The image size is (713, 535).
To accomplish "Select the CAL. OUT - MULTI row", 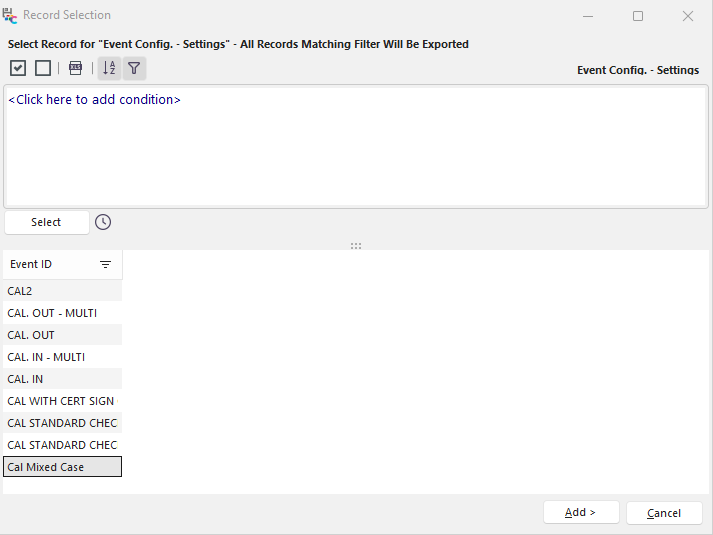I will tap(62, 313).
